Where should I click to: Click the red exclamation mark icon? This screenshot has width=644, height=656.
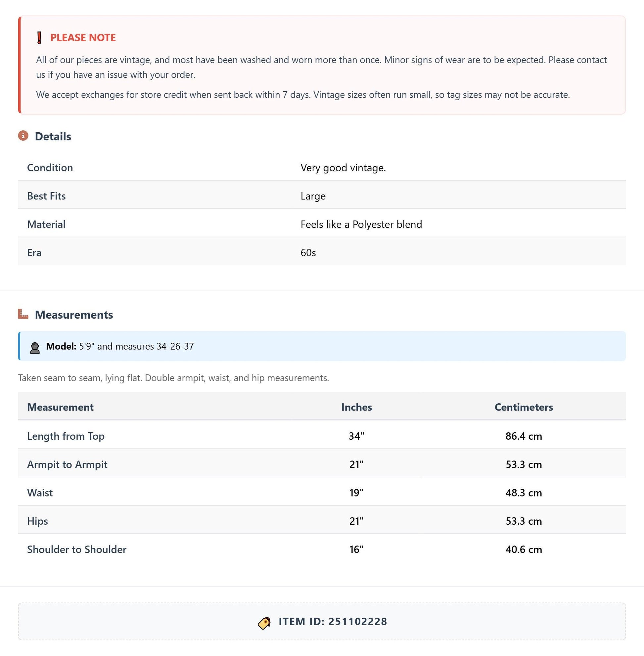point(39,37)
